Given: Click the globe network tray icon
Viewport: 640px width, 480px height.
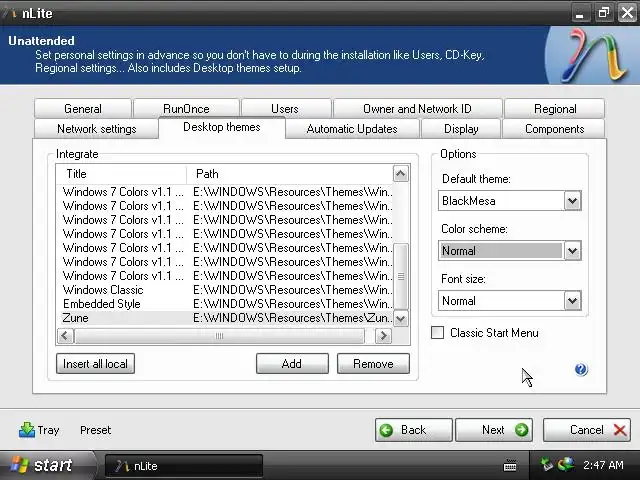Looking at the screenshot, I should coord(566,464).
